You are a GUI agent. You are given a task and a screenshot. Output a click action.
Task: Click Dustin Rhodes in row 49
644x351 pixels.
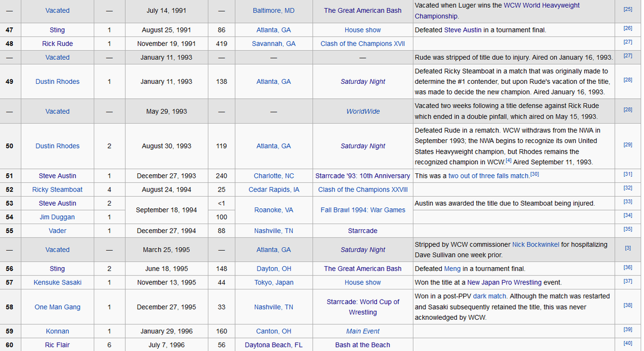click(x=57, y=82)
